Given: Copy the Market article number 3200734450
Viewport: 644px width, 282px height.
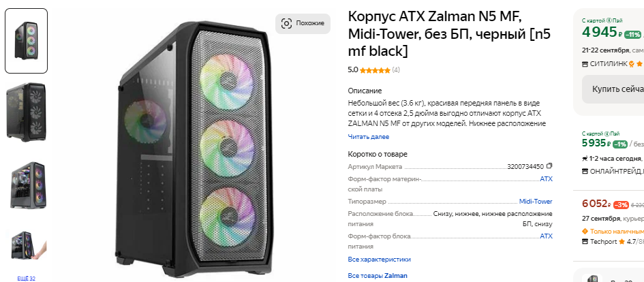Looking at the screenshot, I should (x=549, y=166).
